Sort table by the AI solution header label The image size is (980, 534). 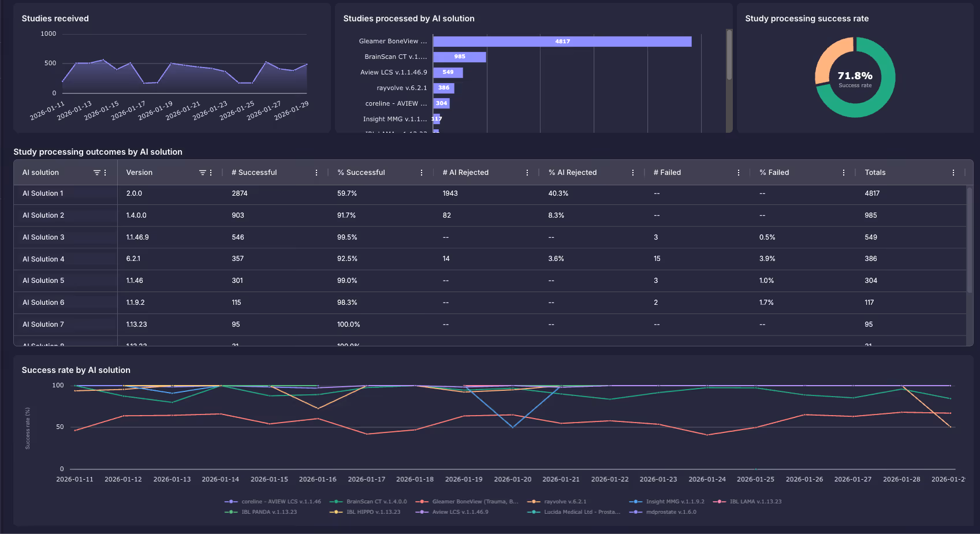point(40,173)
